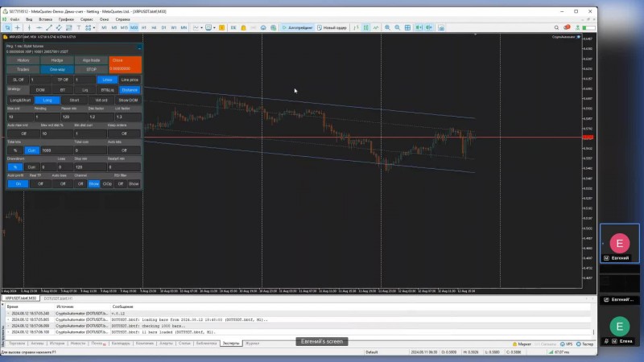Toggle the TP Off switch
Image resolution: width=644 pixels, height=362 pixels.
(x=63, y=80)
